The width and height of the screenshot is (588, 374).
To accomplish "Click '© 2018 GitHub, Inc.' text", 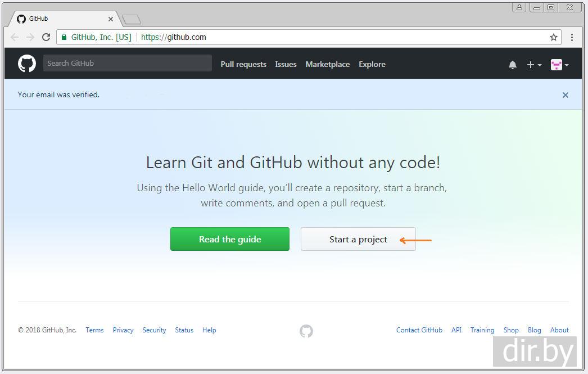I will tap(47, 330).
